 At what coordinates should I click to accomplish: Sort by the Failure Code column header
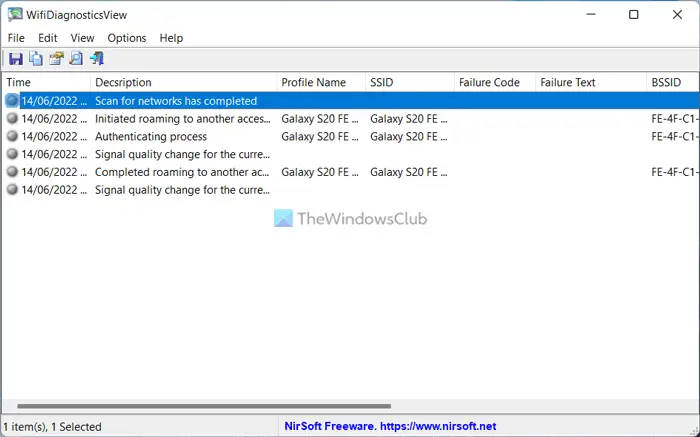point(495,83)
